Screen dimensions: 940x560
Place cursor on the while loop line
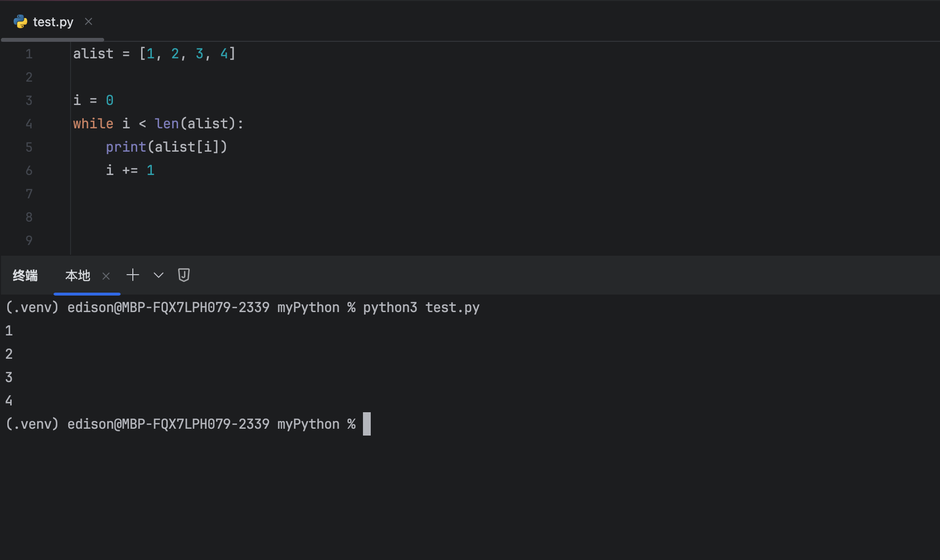coord(158,123)
